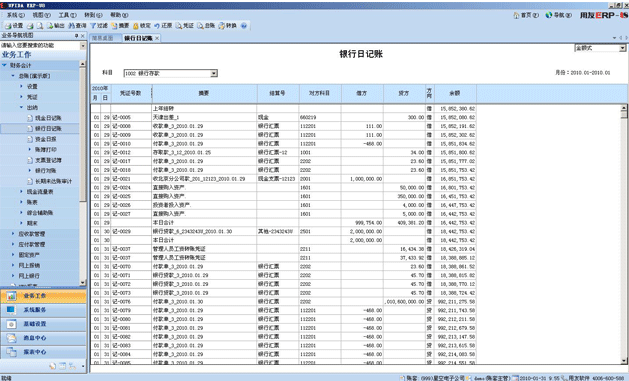Click the 基础设置 panel button
The width and height of the screenshot is (629, 381).
pos(43,324)
